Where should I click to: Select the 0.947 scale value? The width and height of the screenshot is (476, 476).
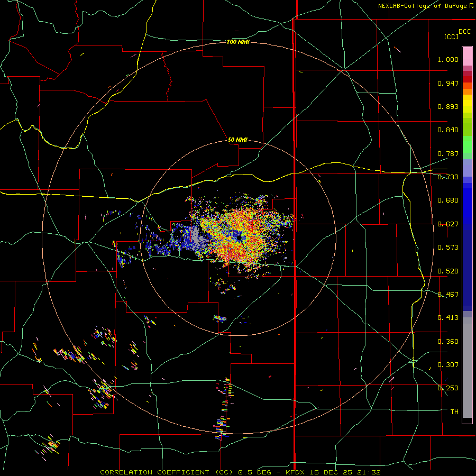coord(448,83)
